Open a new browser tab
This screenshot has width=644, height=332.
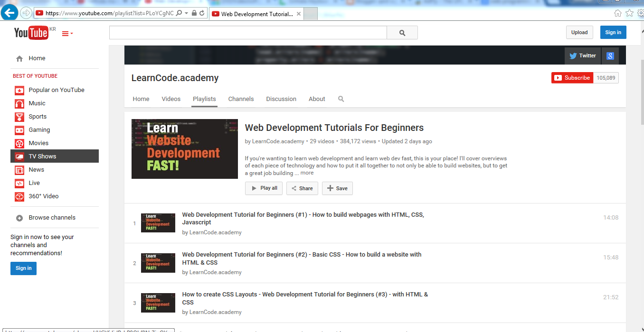tap(311, 14)
